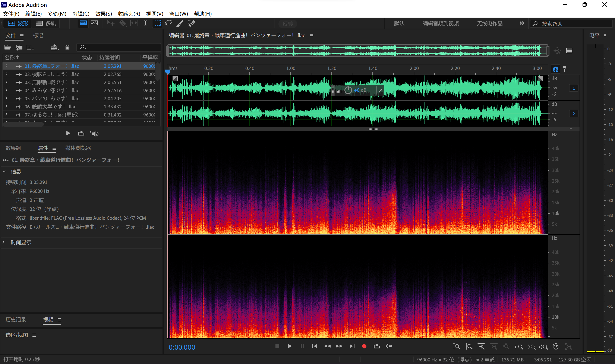Click zoom out amplitude icon
The width and height of the screenshot is (615, 364).
[469, 346]
